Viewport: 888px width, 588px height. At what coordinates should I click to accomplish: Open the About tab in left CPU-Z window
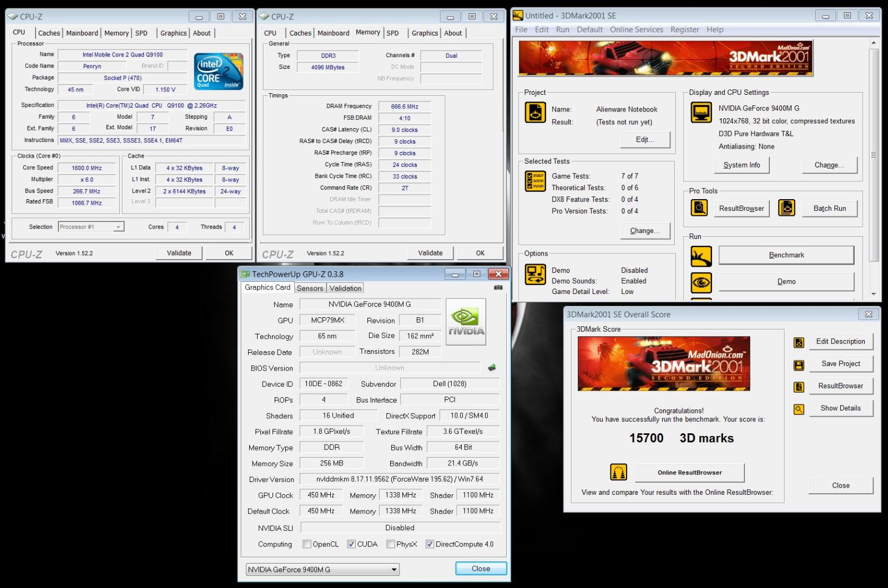[202, 33]
